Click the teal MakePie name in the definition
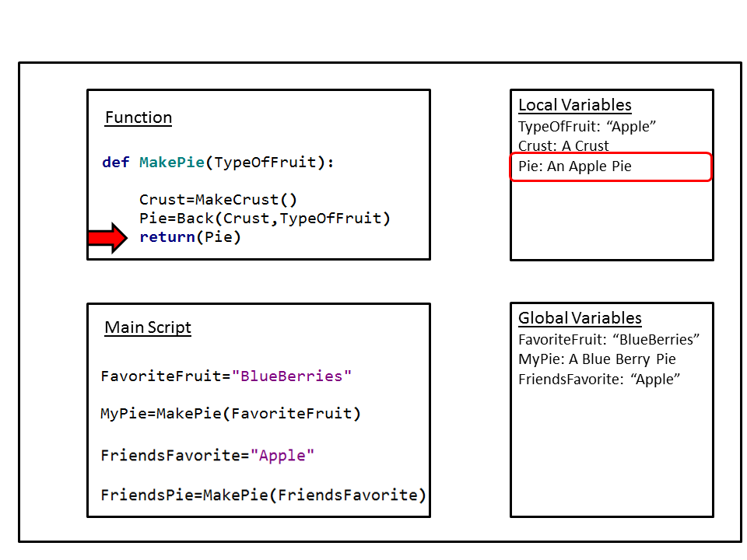 172,163
